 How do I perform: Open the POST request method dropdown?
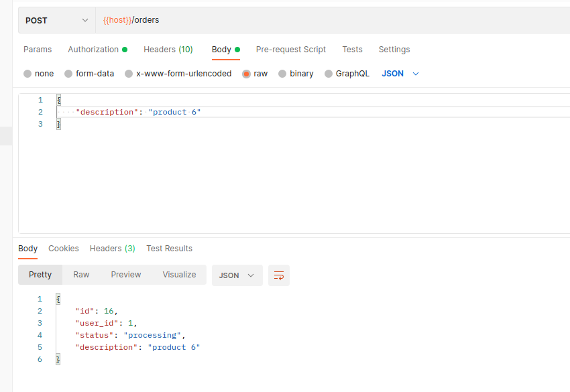[x=56, y=19]
